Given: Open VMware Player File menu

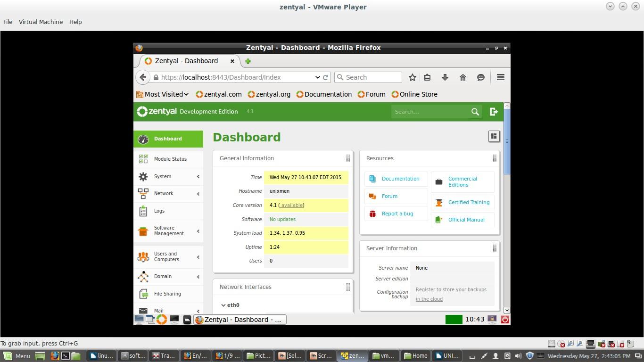Looking at the screenshot, I should [8, 22].
